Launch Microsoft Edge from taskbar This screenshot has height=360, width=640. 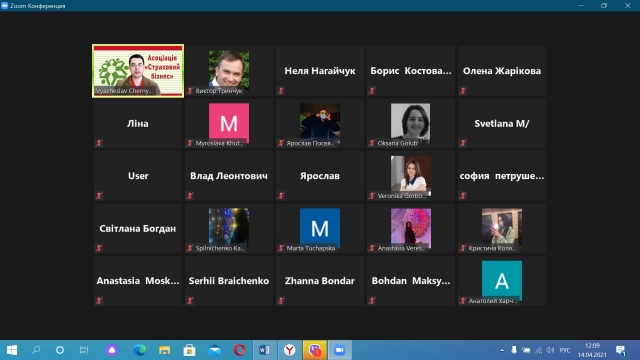pos(140,350)
